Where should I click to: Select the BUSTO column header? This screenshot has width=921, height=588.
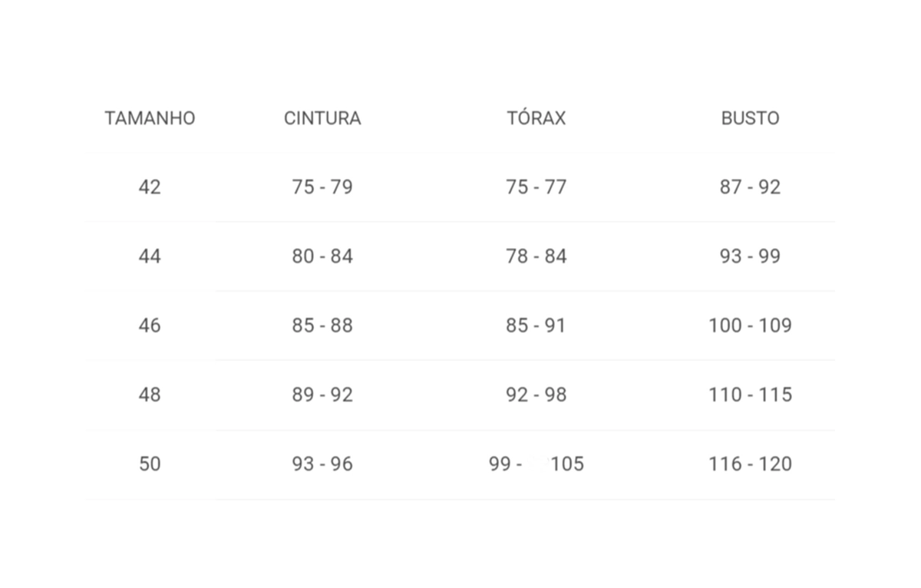pyautogui.click(x=750, y=118)
